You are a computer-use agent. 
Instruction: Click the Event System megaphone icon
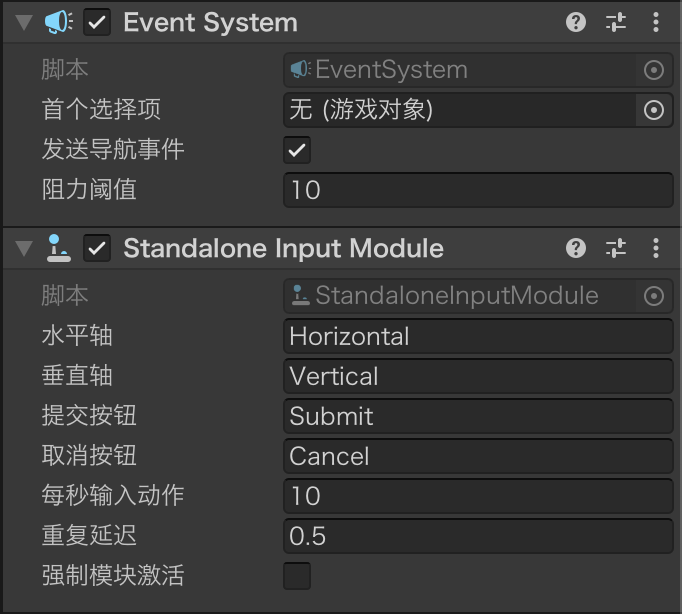pyautogui.click(x=59, y=22)
